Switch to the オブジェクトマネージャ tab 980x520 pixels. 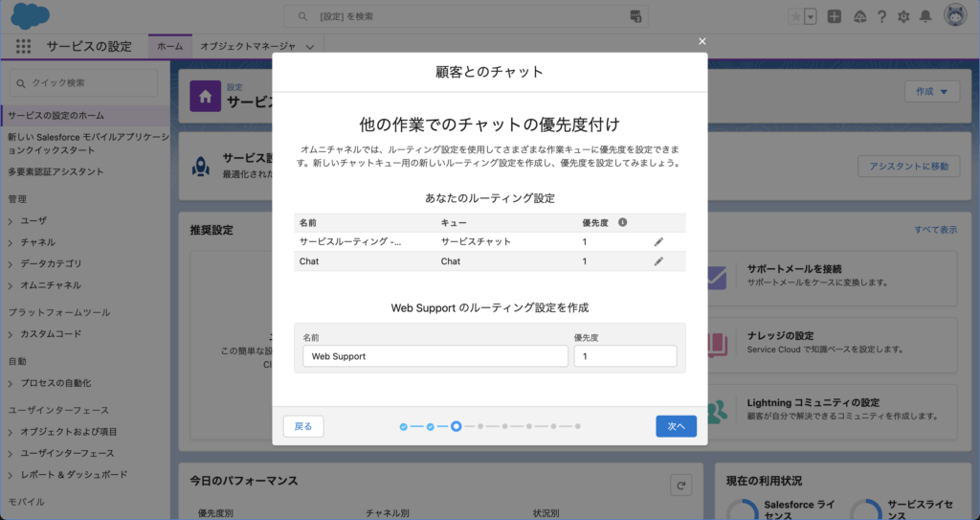coord(248,46)
